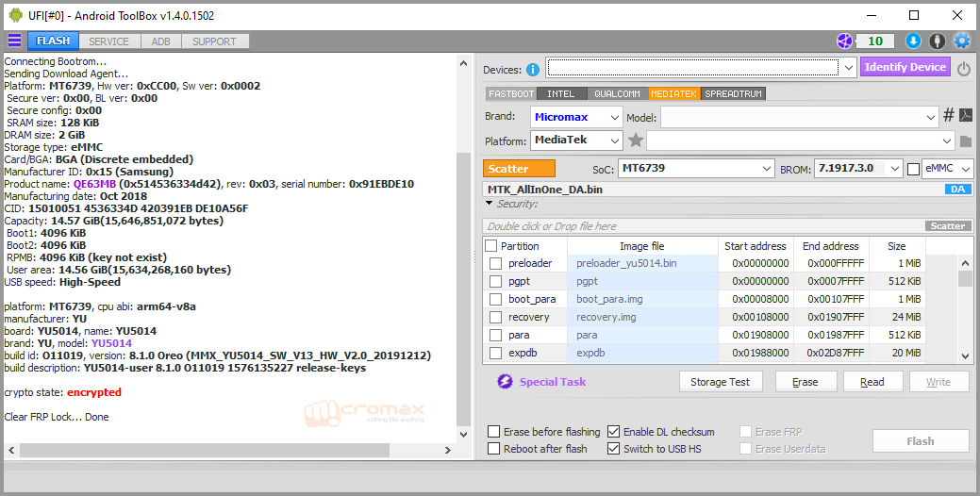
Task: Click the Read button
Action: coord(872,382)
